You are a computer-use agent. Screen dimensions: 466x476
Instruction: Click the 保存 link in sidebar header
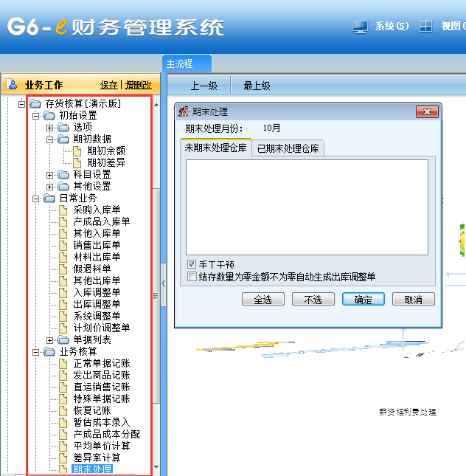pos(108,85)
